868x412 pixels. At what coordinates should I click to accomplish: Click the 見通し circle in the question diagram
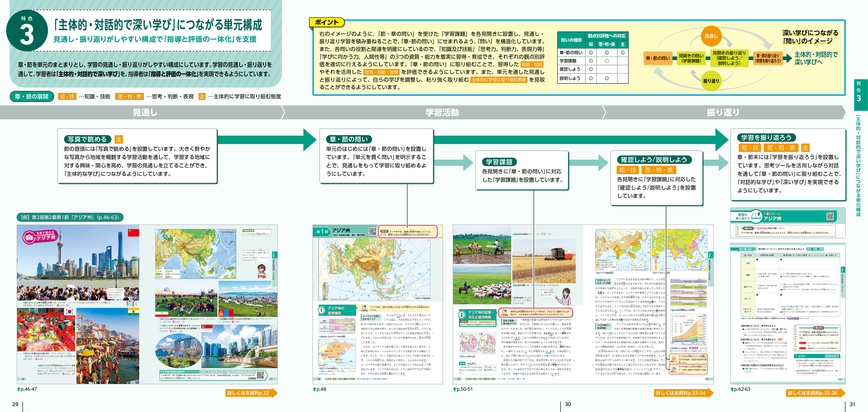[x=711, y=36]
